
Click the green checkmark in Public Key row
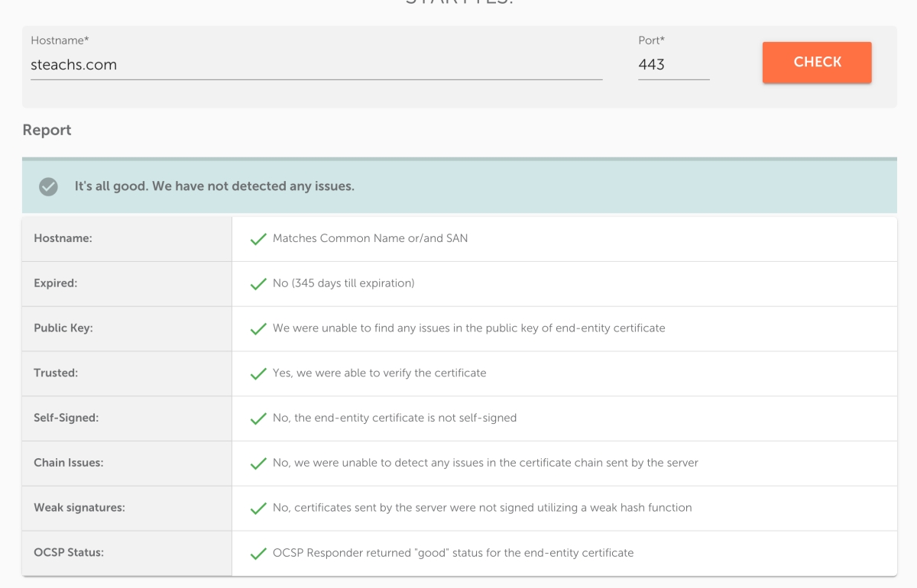coord(258,329)
